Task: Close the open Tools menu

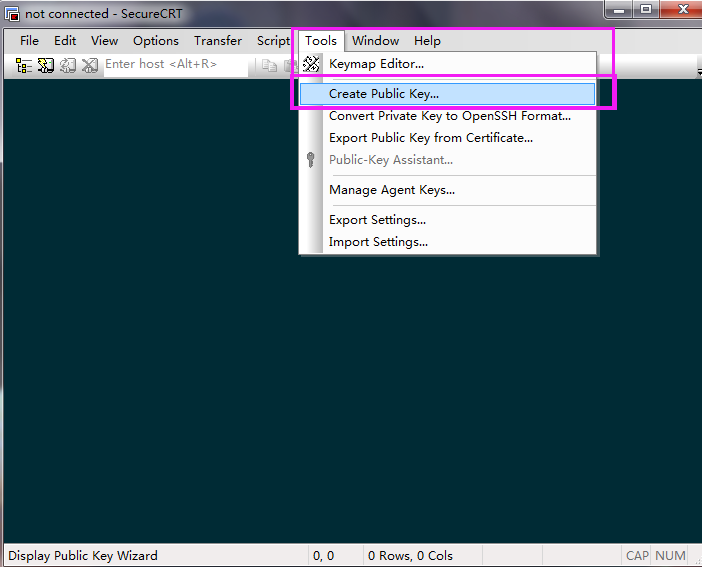Action: [321, 41]
